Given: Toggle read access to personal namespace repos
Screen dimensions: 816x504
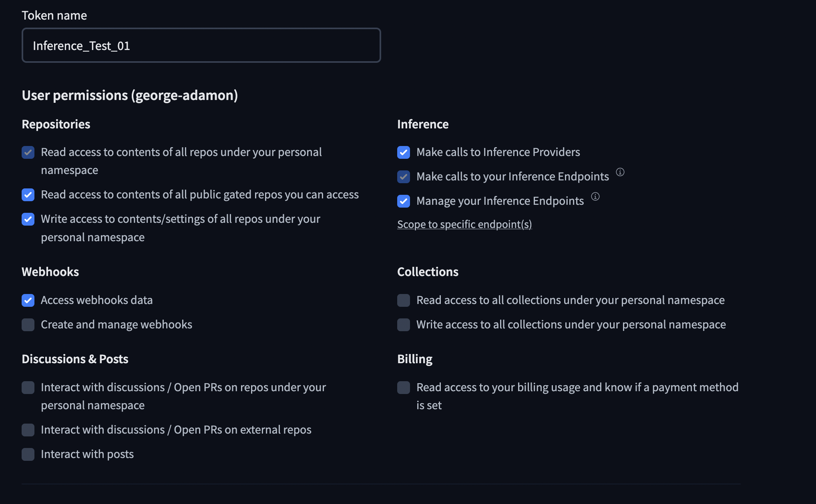Looking at the screenshot, I should click(x=28, y=152).
